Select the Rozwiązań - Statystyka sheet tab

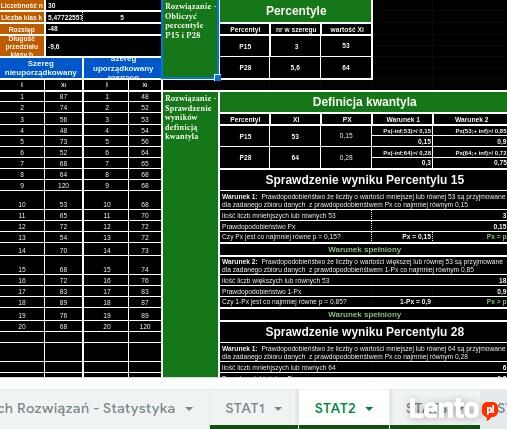click(87, 408)
